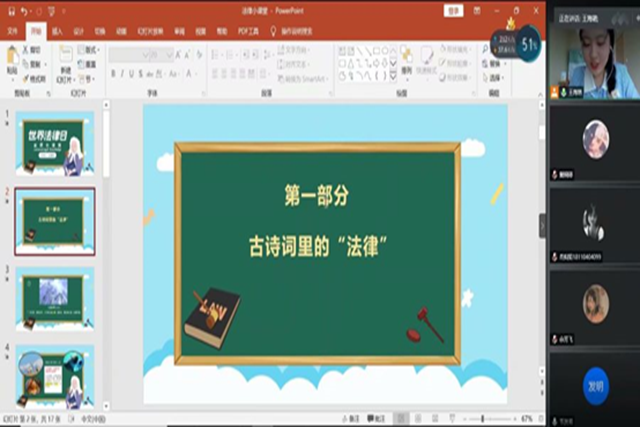The image size is (640, 427).
Task: Toggle Bold formatting in font group
Action: click(115, 73)
